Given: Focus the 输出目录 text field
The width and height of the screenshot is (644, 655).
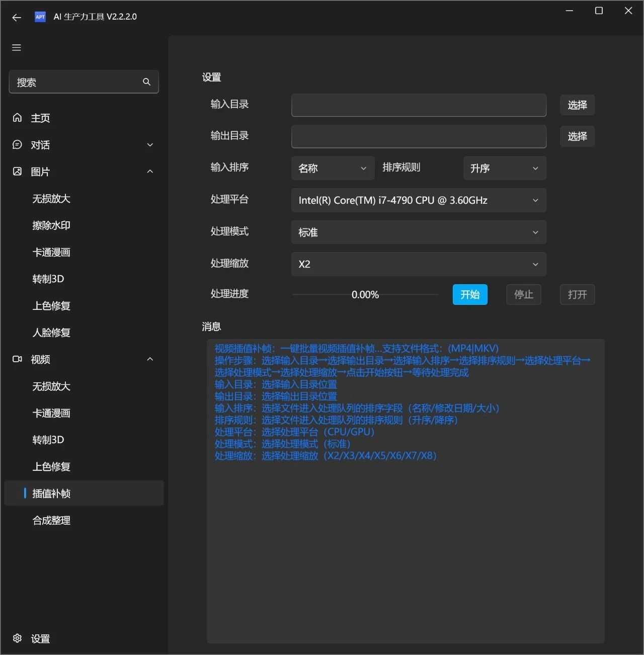Looking at the screenshot, I should click(419, 136).
